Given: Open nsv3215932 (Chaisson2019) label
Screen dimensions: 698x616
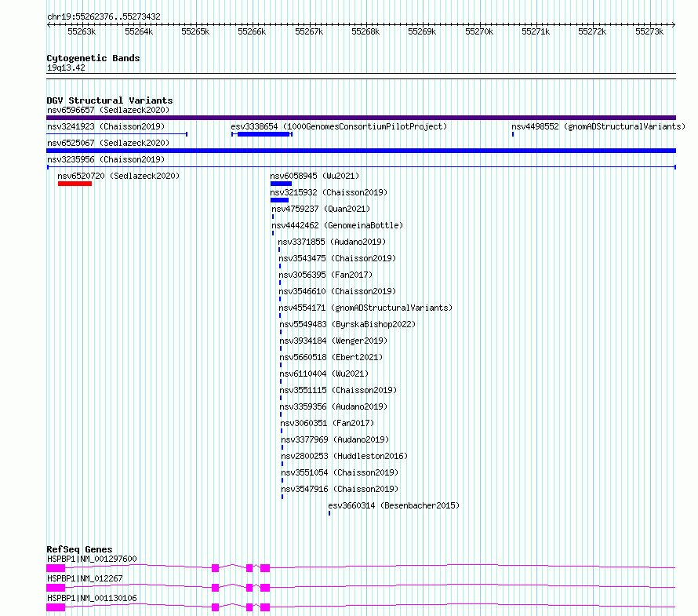Looking at the screenshot, I should pyautogui.click(x=329, y=192).
